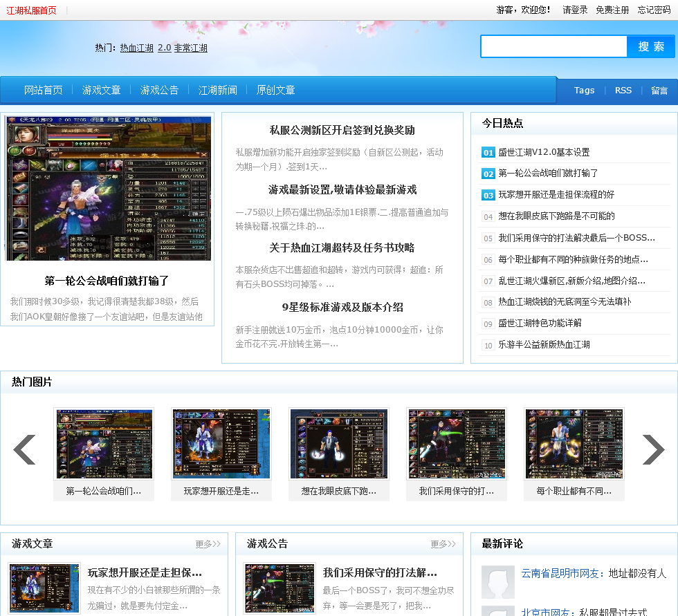Open article 私服公测新区开启签到兑换奖励
The image size is (678, 616).
point(342,130)
